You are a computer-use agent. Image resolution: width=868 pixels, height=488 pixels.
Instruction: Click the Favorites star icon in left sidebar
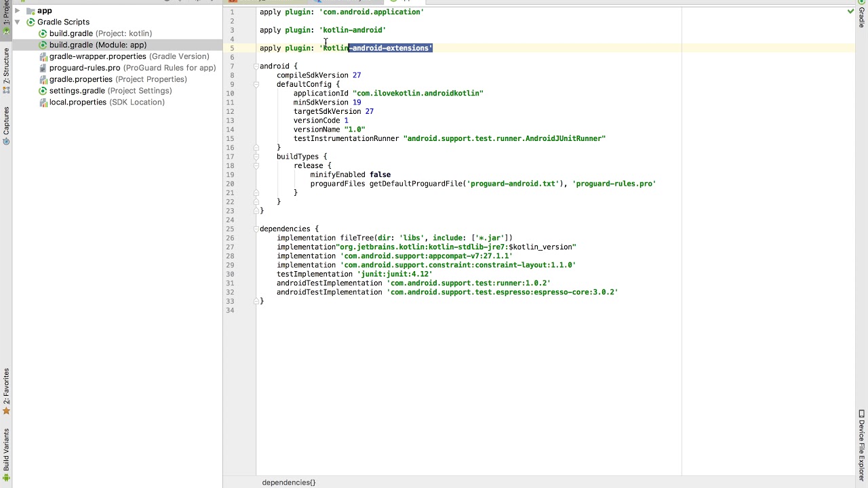6,411
